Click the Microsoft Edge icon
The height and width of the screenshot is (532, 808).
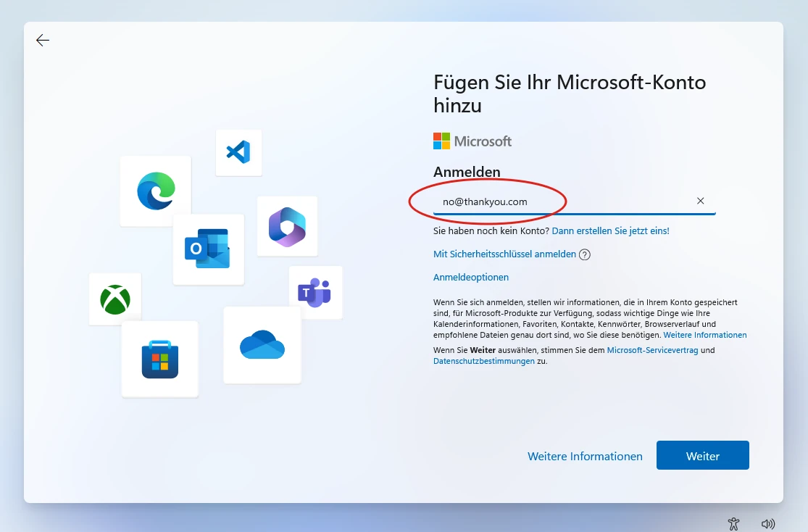(154, 191)
